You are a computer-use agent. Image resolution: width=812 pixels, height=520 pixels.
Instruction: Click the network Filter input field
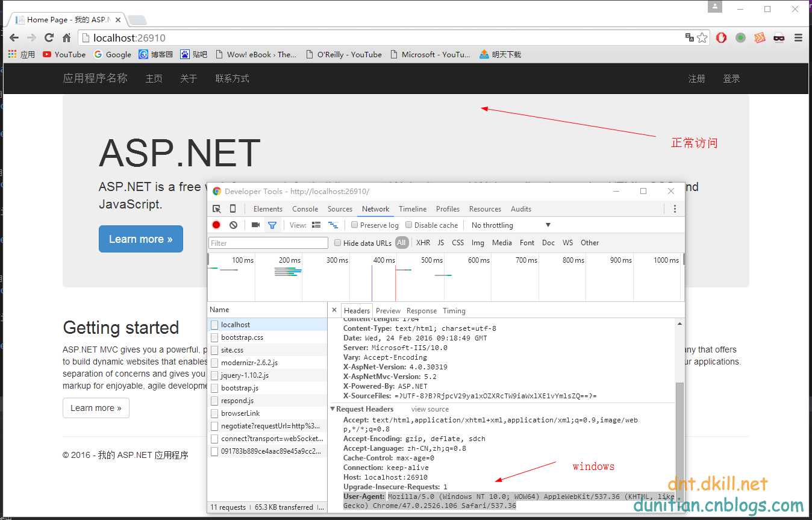point(268,243)
